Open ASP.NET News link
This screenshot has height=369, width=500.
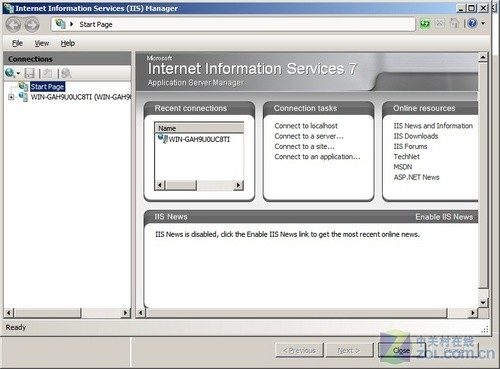[416, 177]
